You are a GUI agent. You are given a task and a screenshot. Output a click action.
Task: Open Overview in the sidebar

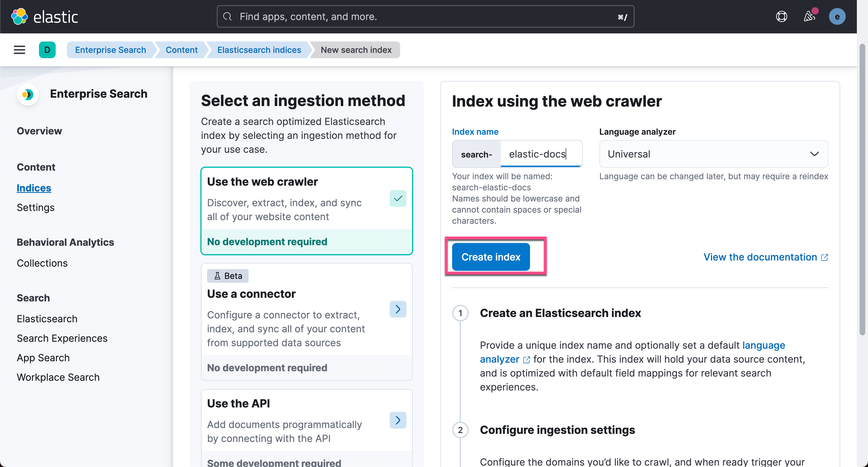[x=40, y=131]
